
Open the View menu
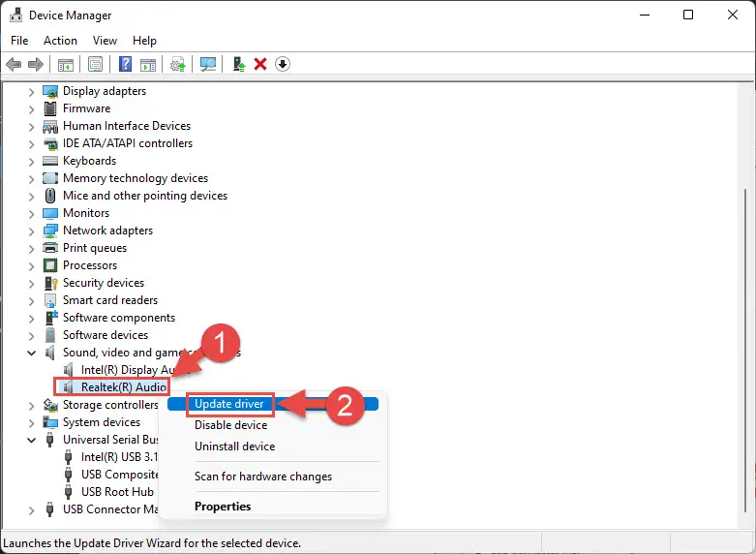[105, 41]
